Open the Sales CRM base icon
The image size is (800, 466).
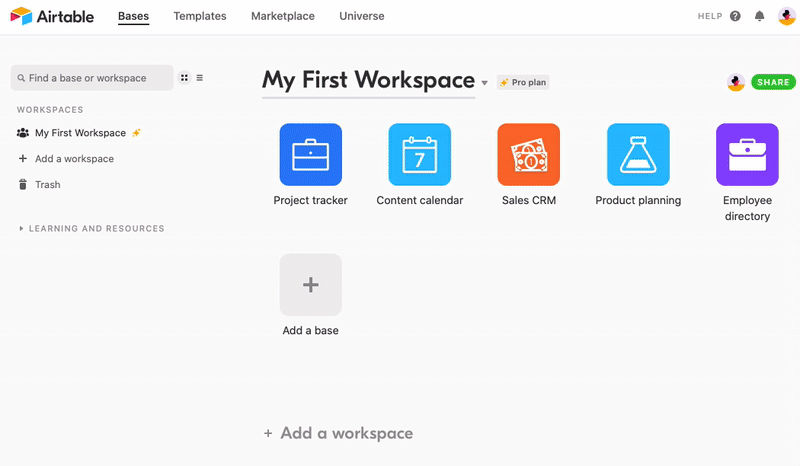(529, 154)
